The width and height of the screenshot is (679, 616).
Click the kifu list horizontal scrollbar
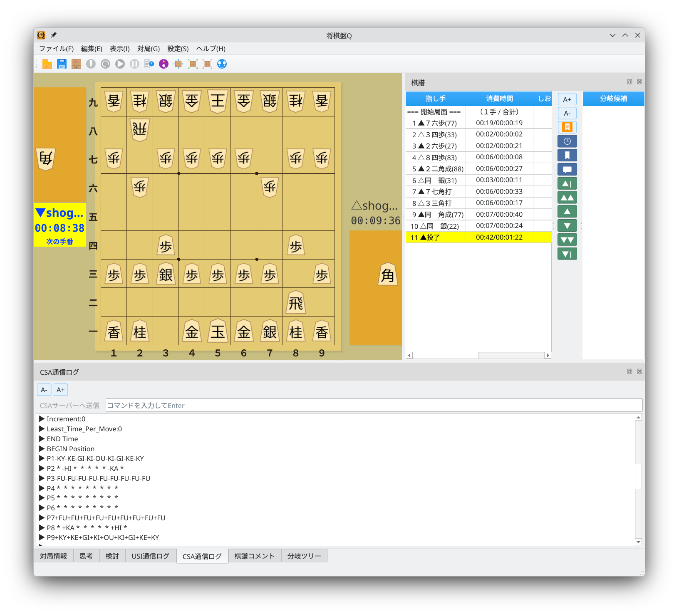click(x=478, y=355)
